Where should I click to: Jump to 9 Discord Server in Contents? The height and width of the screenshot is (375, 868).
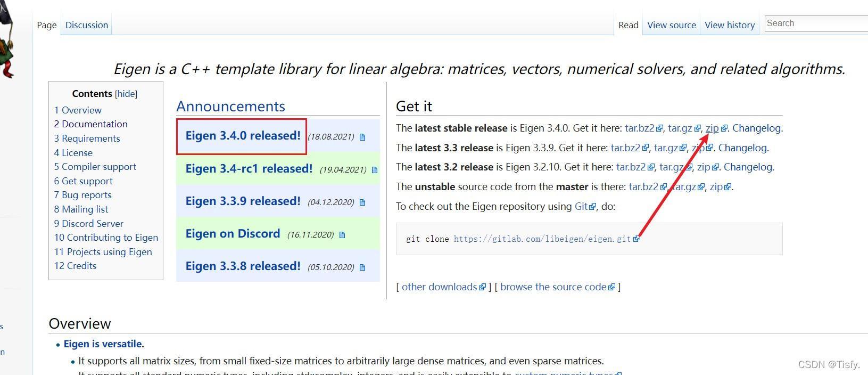(88, 224)
